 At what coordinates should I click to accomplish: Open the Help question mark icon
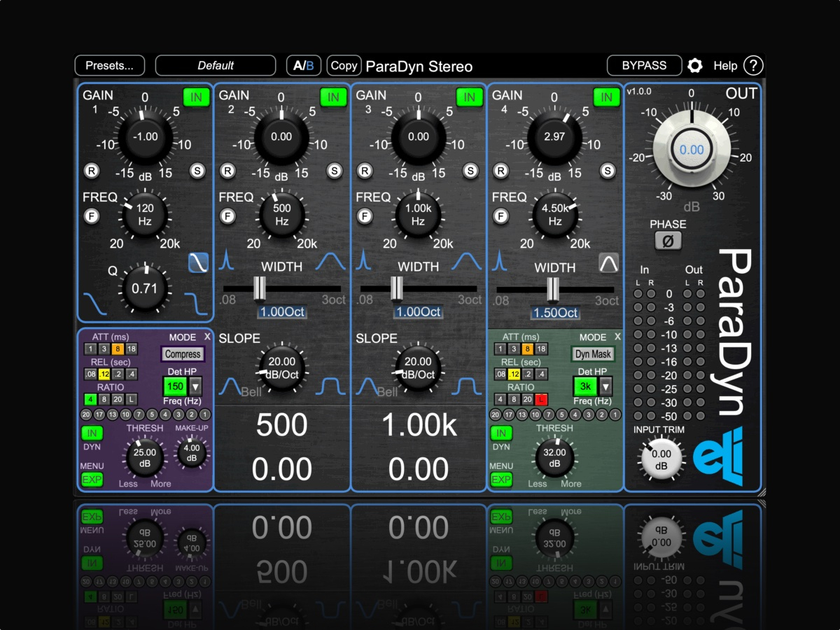pos(752,66)
